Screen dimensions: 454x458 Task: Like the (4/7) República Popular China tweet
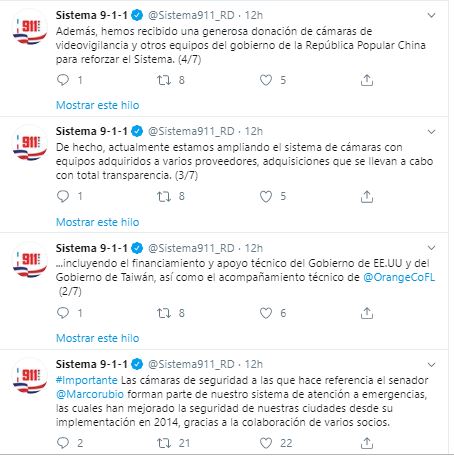click(266, 80)
